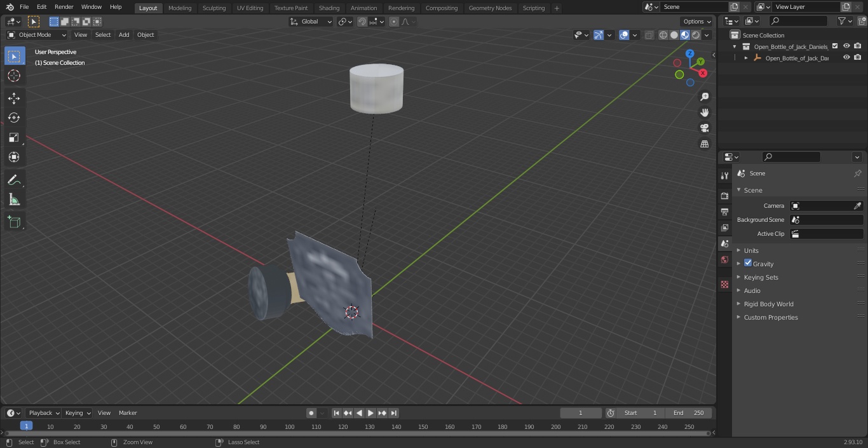
Task: Toggle the show gizmo button
Action: 599,35
